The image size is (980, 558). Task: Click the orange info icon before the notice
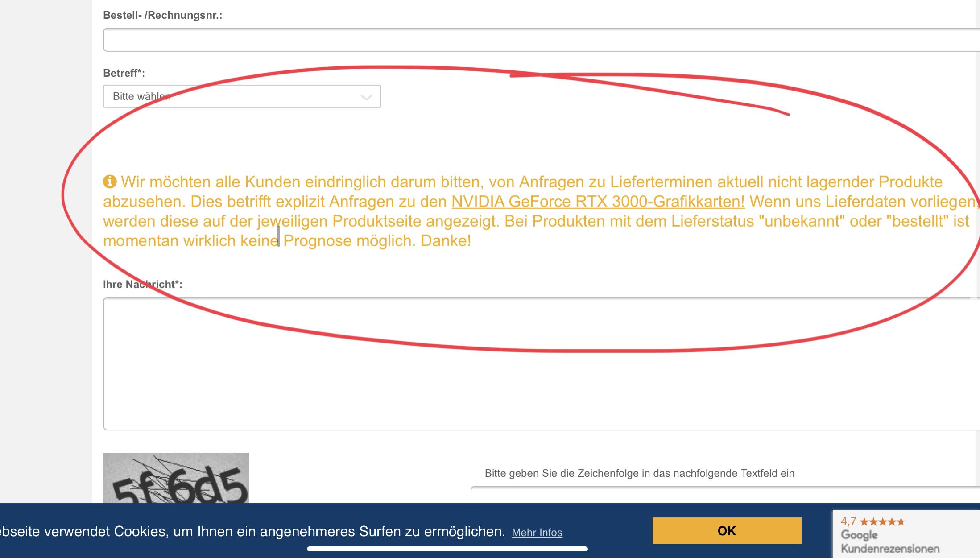110,182
